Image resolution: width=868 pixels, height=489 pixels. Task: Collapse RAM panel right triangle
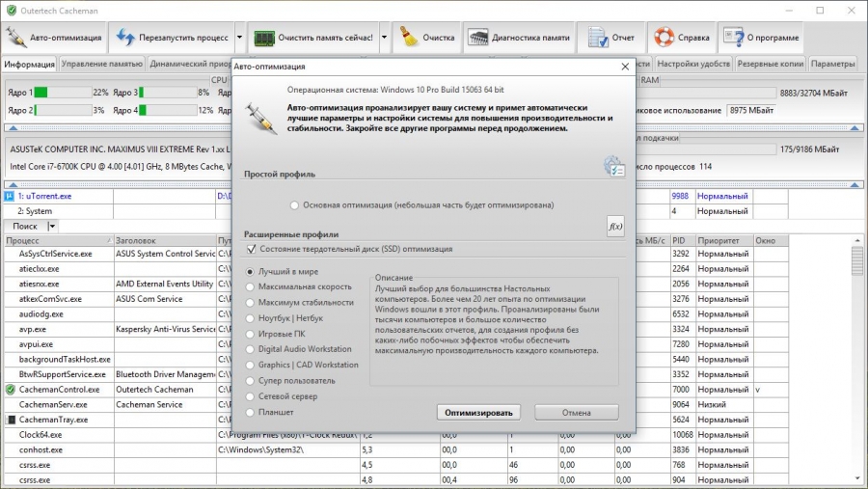[854, 128]
